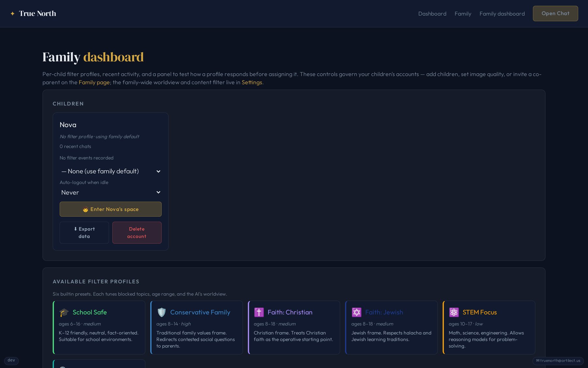Click the Open Chat button
Image resolution: width=588 pixels, height=368 pixels.
[x=555, y=13]
